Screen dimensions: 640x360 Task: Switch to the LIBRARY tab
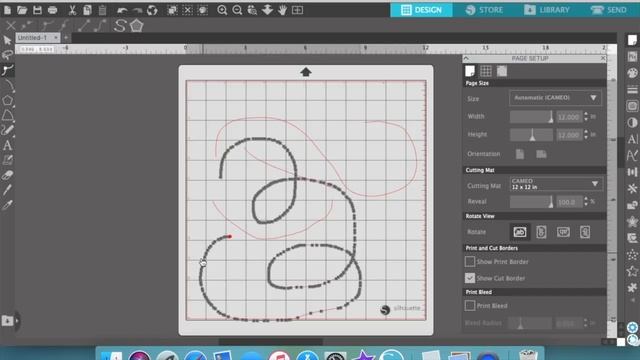click(547, 10)
